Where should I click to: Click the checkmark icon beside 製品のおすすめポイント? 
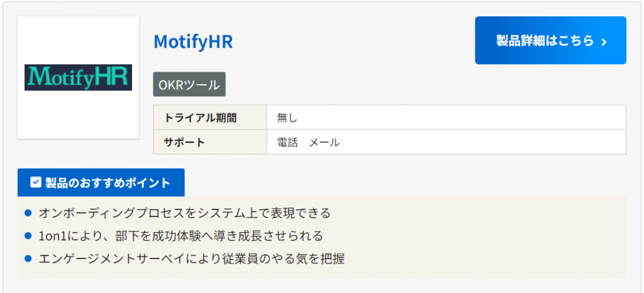pos(36,182)
